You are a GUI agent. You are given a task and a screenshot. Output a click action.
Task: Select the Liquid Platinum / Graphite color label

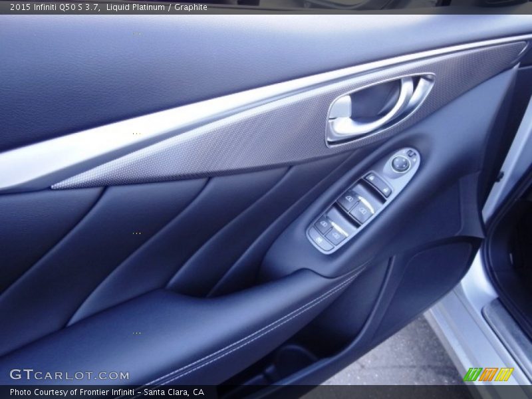click(x=158, y=9)
